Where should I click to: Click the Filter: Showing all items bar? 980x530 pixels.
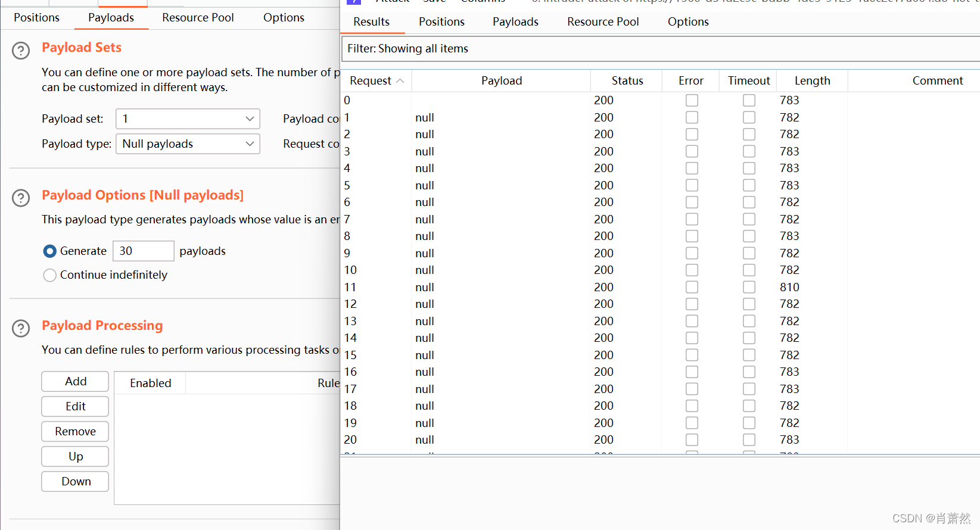click(661, 49)
